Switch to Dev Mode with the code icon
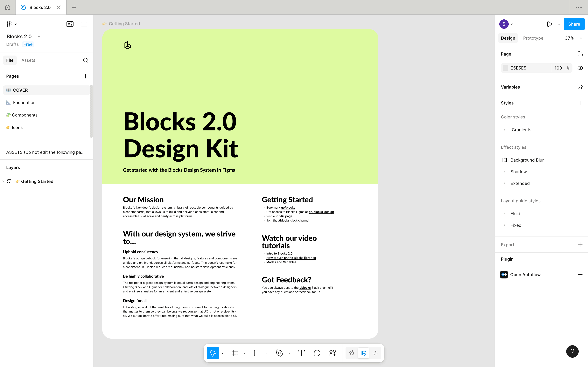The width and height of the screenshot is (588, 367). [x=375, y=353]
